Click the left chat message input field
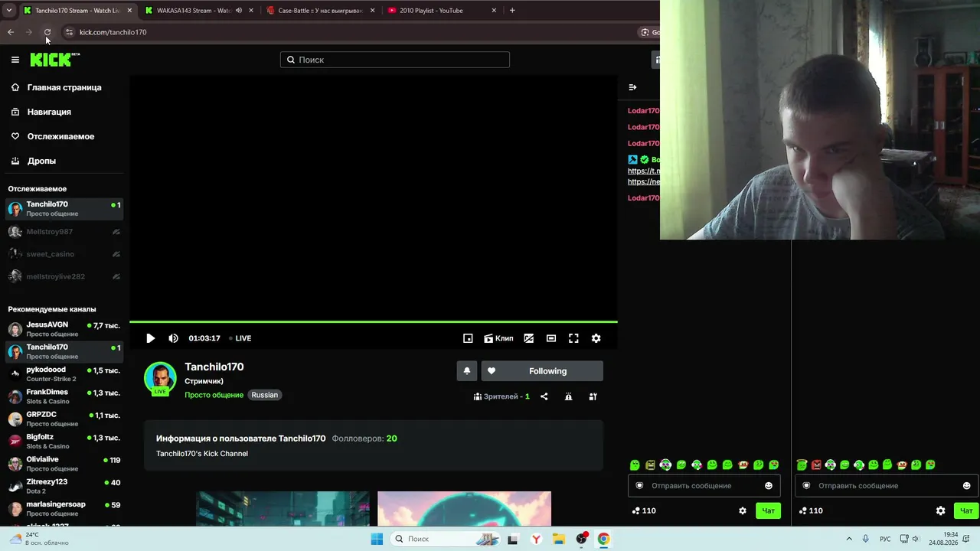The width and height of the screenshot is (980, 551). click(704, 486)
